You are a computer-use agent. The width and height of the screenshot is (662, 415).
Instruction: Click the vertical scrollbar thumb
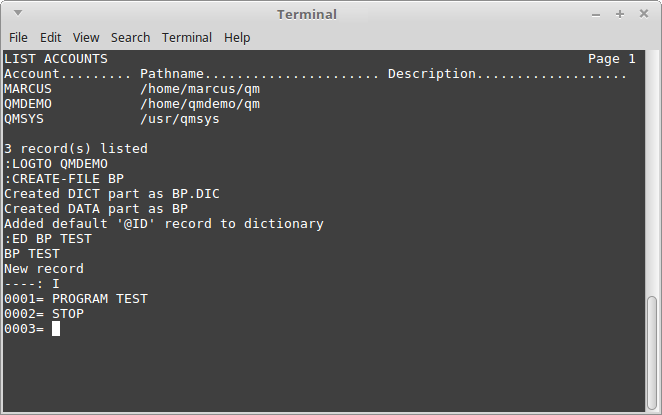652,352
